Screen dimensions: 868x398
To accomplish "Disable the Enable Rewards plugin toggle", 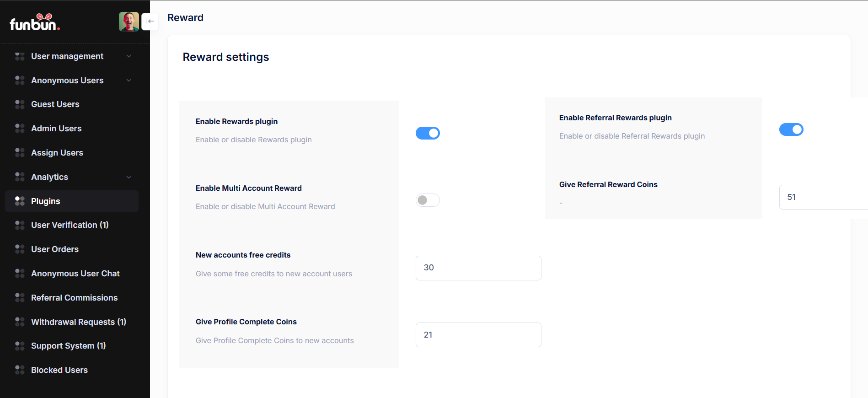I will coord(427,133).
